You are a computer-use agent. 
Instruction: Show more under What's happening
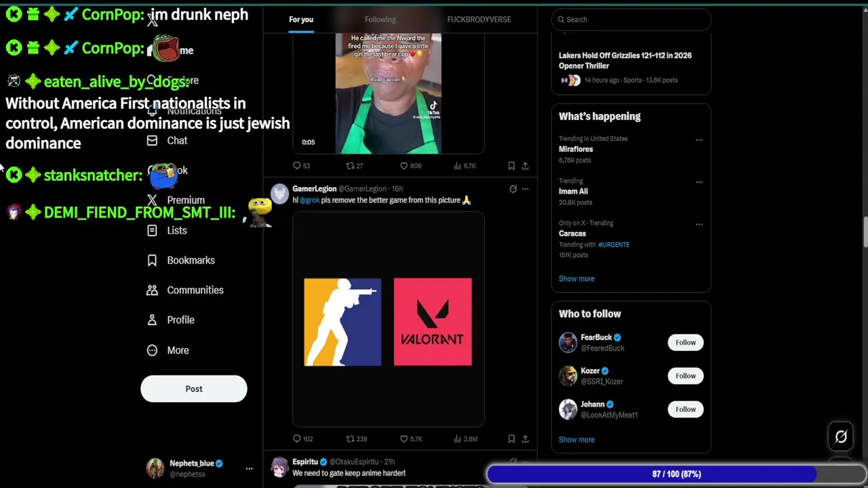pos(576,279)
